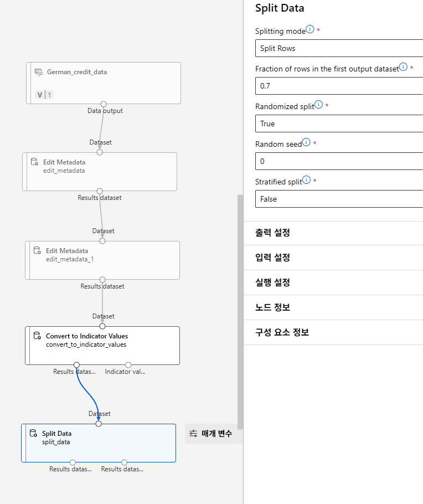Click the Results dataset port of edit_metadata_1
This screenshot has height=504, width=423.
(x=102, y=280)
